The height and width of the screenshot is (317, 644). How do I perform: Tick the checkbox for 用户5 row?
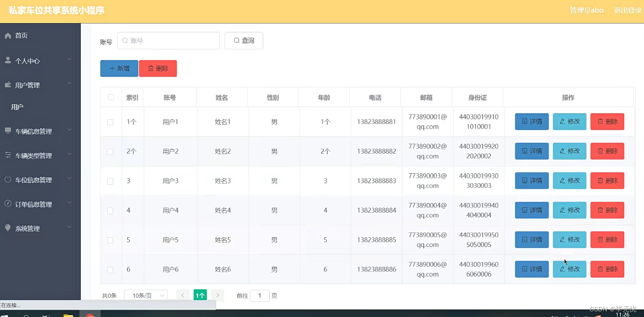pos(110,240)
